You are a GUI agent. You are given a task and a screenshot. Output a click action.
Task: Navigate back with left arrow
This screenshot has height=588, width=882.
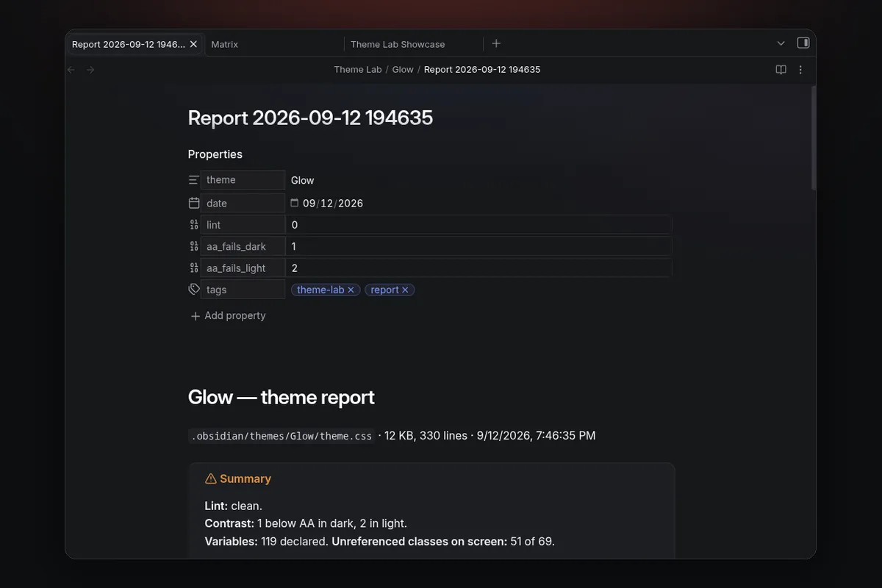coord(71,70)
